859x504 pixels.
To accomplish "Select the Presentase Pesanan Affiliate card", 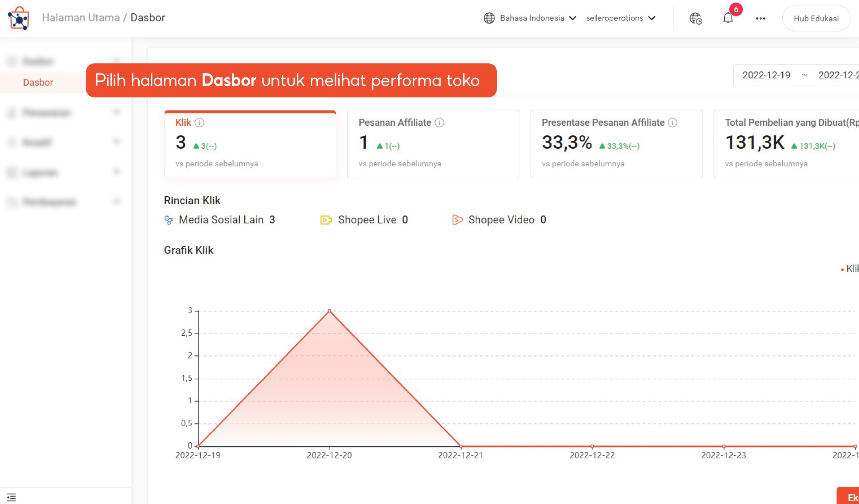I will tap(616, 144).
